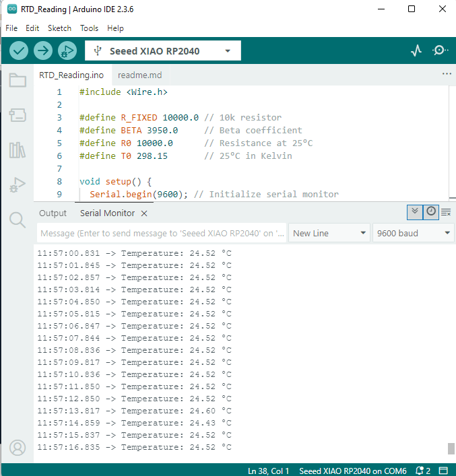Upload the sketch with the arrow button

pos(43,50)
